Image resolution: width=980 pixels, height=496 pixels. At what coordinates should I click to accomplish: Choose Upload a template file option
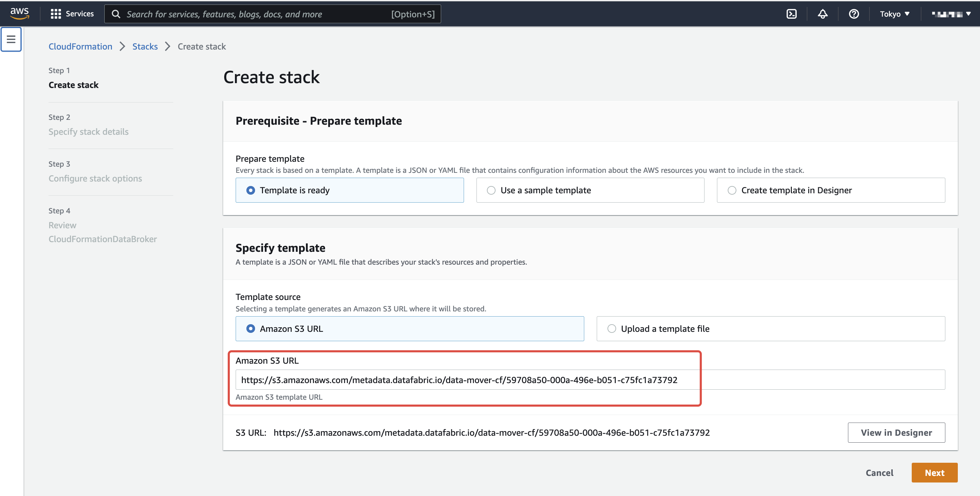[x=611, y=329]
